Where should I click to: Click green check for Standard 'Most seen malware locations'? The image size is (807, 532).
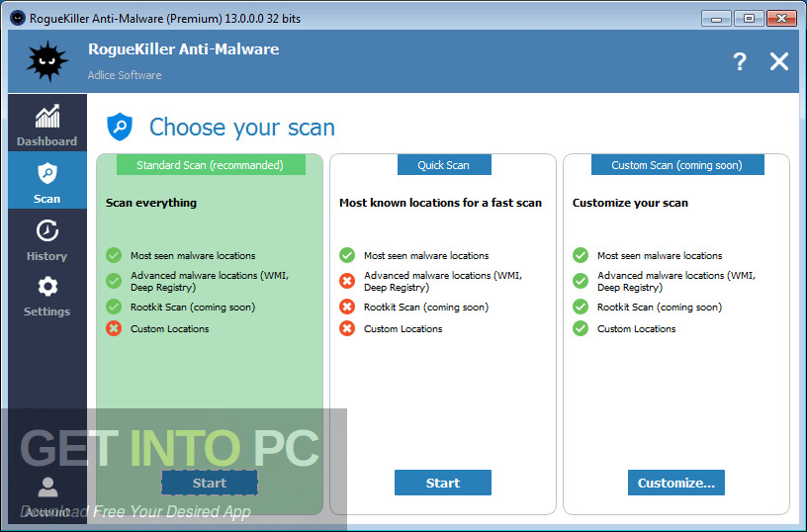click(114, 255)
